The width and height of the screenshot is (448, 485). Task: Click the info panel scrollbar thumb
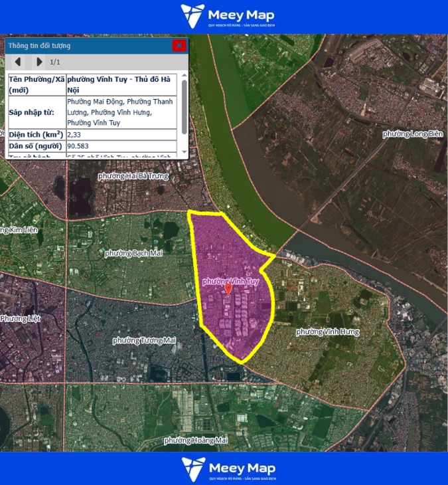[x=184, y=105]
